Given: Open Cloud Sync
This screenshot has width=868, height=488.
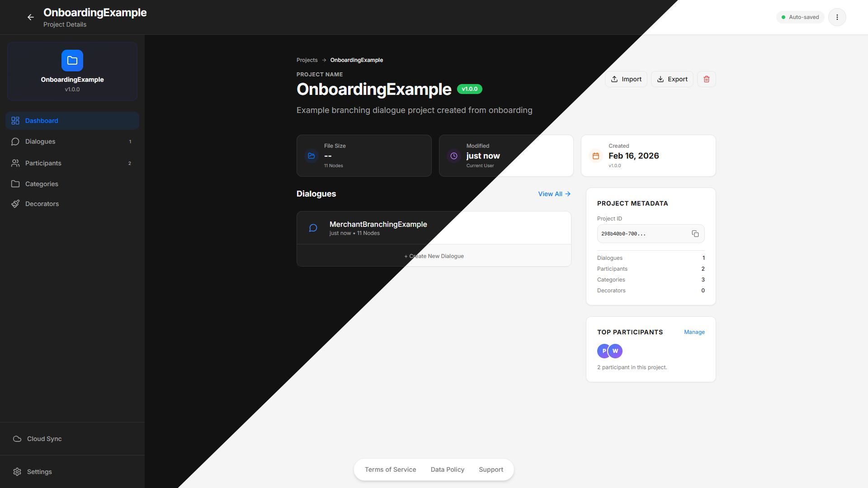Looking at the screenshot, I should pos(44,439).
